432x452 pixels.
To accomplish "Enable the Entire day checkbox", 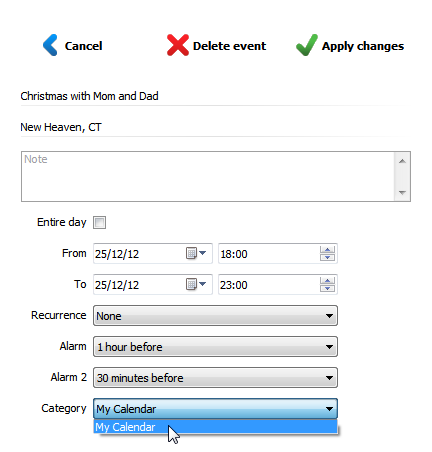I will [99, 222].
